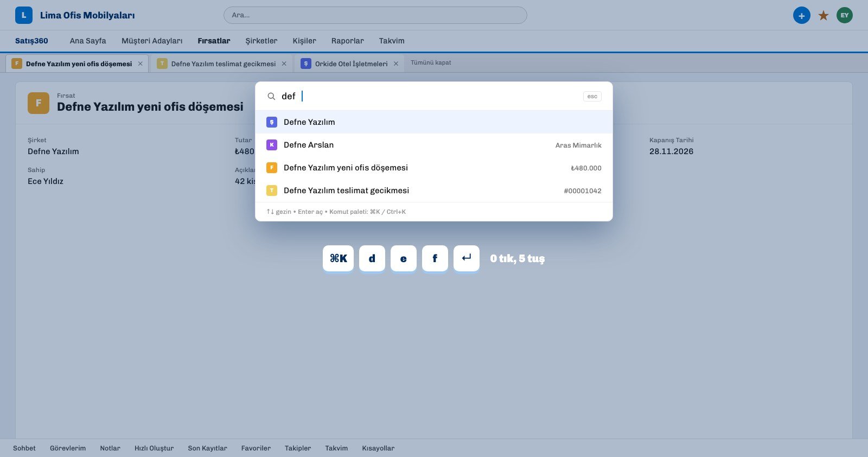Close the Defne Yazılım teslimat gecikmesi tab

284,64
